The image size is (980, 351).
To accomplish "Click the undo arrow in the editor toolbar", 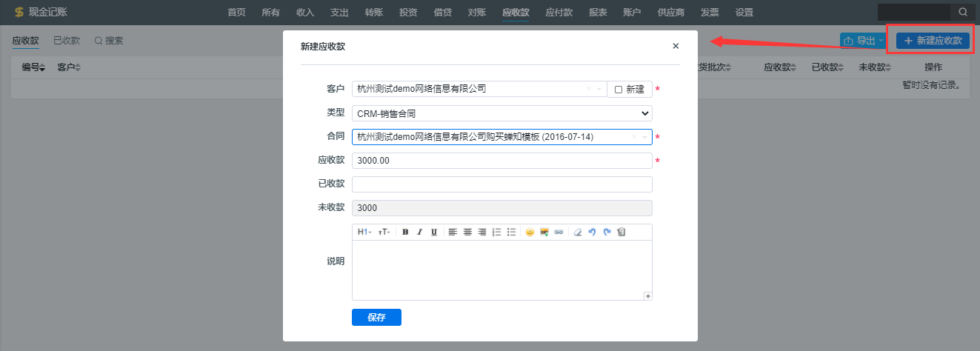I will pos(592,232).
